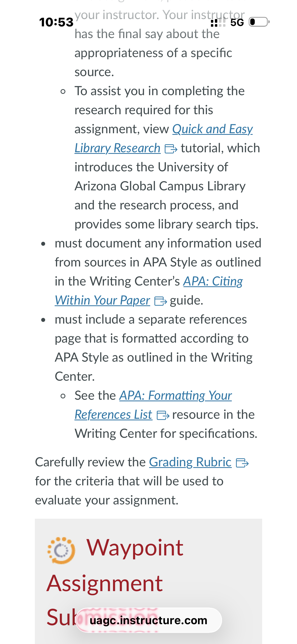Screen dimensions: 297x644
Task: Tap the uagc.instructure.com address pill
Action: point(149,620)
